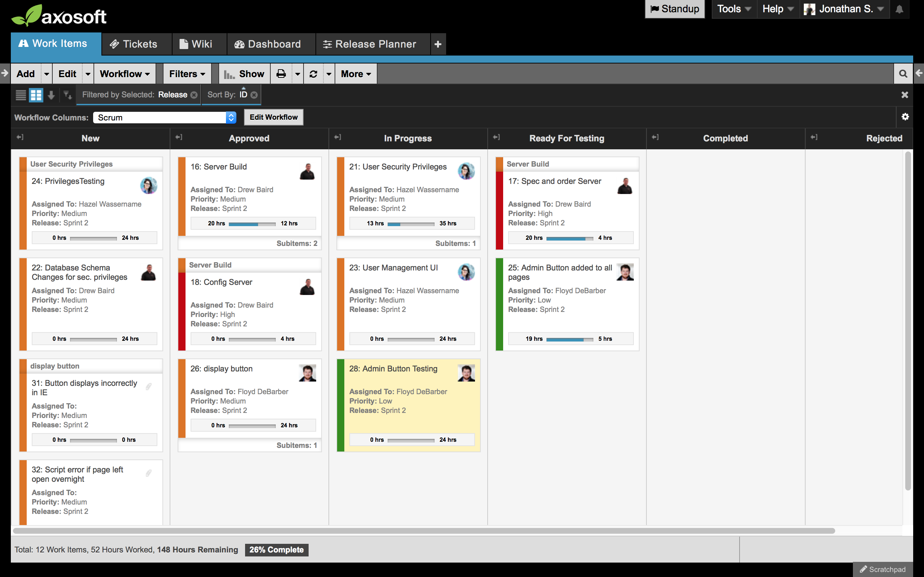Open the notification bell

900,9
